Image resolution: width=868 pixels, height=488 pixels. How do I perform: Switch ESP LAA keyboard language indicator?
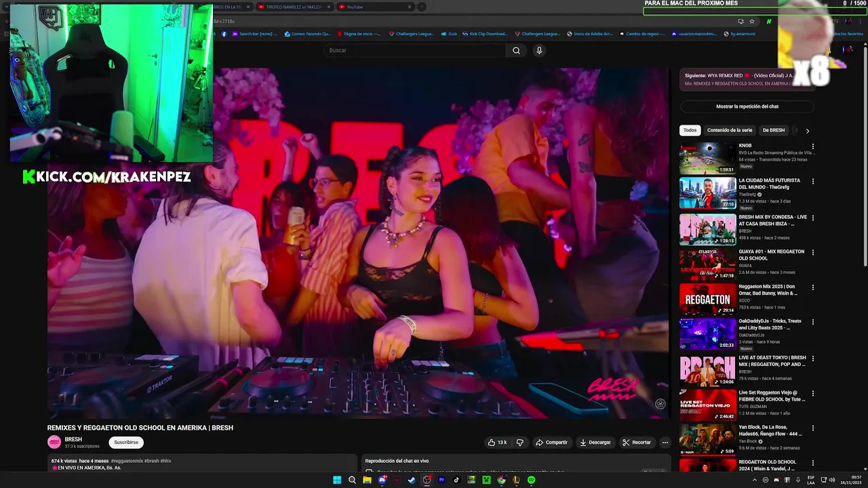tap(811, 480)
